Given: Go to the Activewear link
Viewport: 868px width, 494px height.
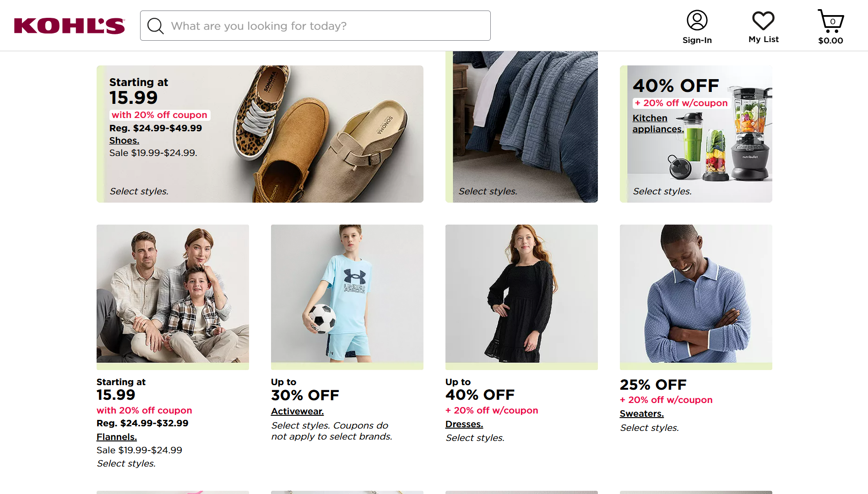Looking at the screenshot, I should [297, 411].
